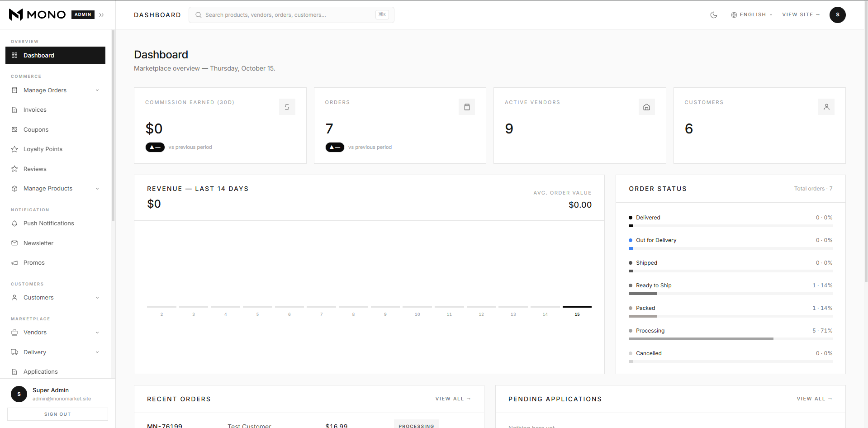This screenshot has width=868, height=428.
Task: Click the Ready to Ship progress bar
Action: pyautogui.click(x=730, y=294)
